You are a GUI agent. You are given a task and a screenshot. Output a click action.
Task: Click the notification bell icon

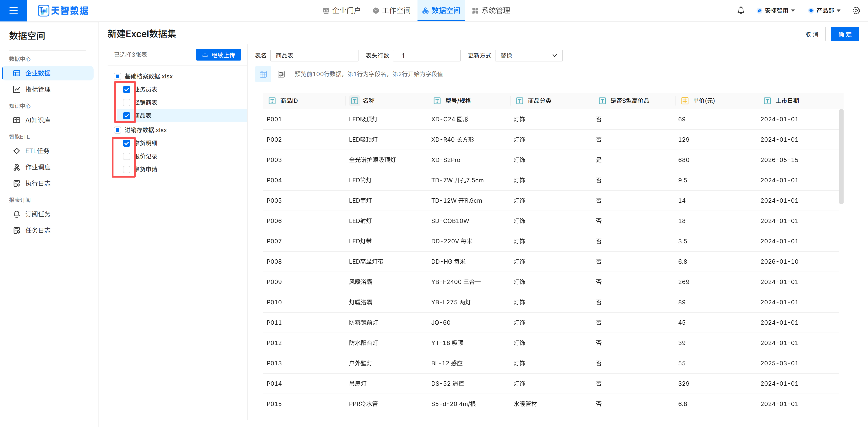pyautogui.click(x=741, y=10)
